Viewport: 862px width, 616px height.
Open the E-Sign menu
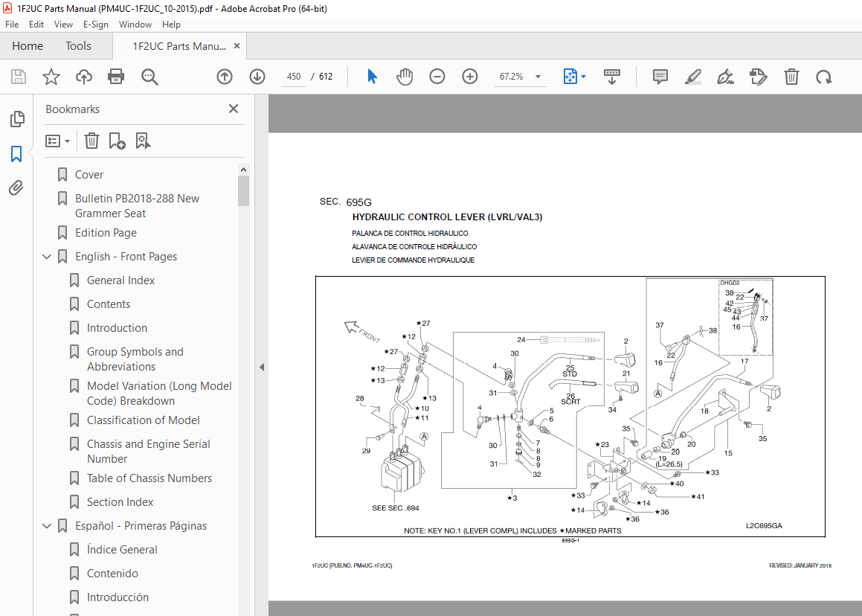pos(95,25)
